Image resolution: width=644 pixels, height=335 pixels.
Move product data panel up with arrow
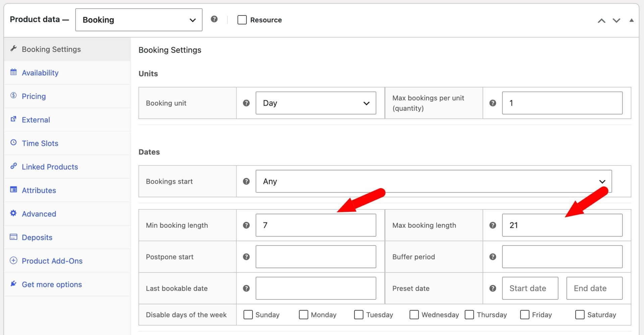tap(602, 21)
